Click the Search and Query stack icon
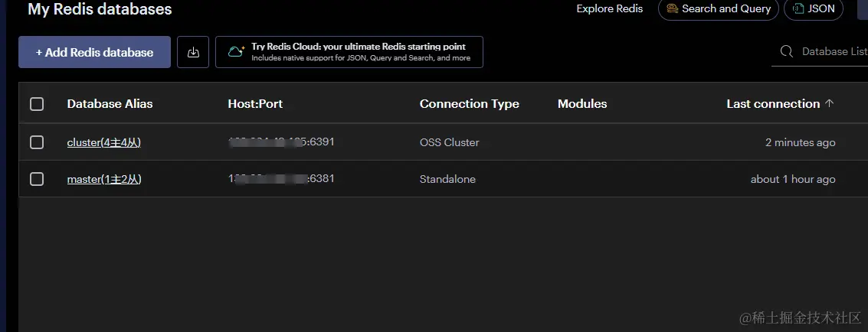 pyautogui.click(x=672, y=9)
